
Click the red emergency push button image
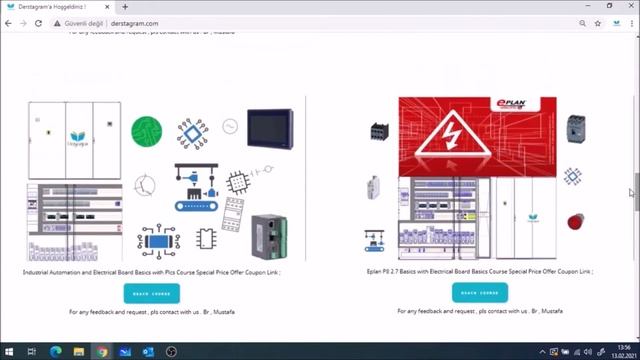pos(576,221)
